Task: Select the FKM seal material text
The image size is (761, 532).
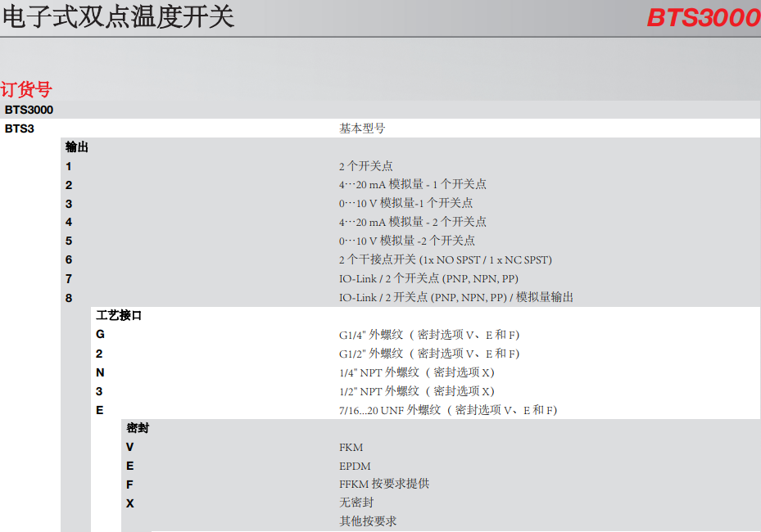Action: coord(351,447)
